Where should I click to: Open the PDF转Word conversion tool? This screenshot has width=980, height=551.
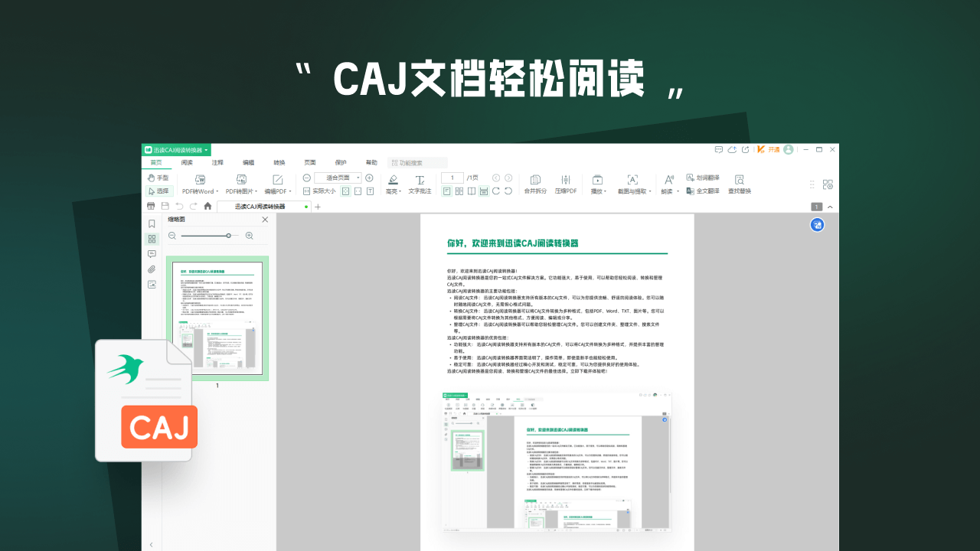coord(199,185)
